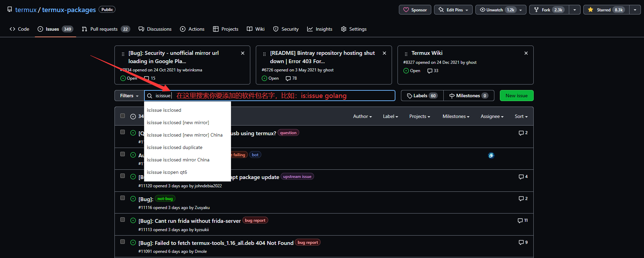Screen dimensions: 644x258
Task: Click the green New issue button
Action: pyautogui.click(x=516, y=96)
